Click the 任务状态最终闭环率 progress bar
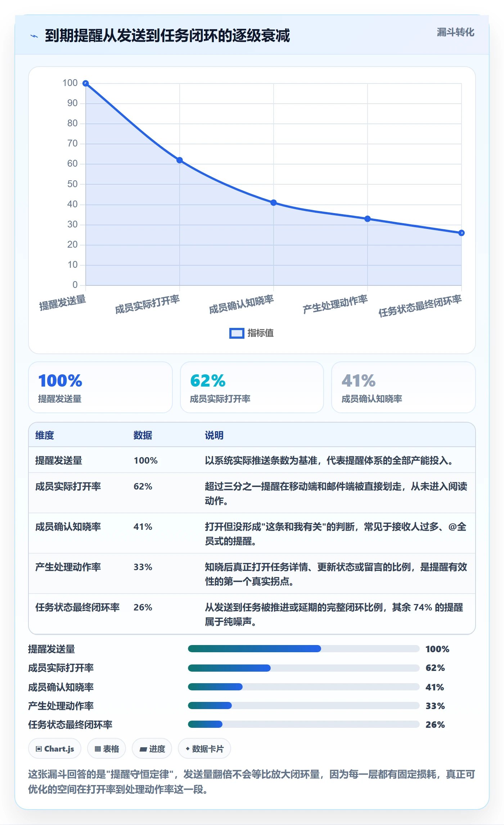The height and width of the screenshot is (825, 504). click(x=303, y=724)
